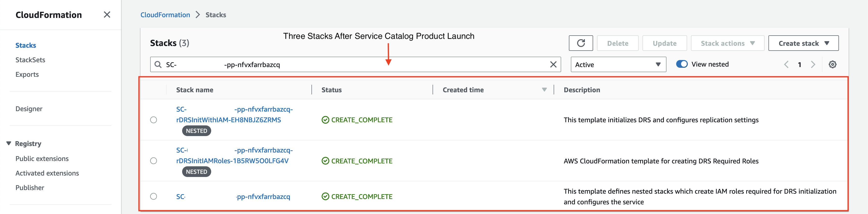Open table preferences gear icon
This screenshot has width=868, height=214.
[832, 64]
